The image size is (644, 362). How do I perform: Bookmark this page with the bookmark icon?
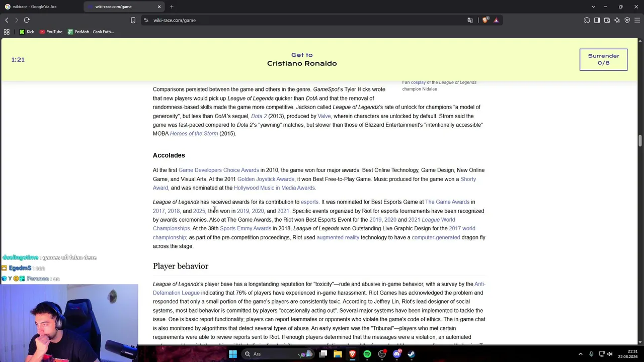133,20
